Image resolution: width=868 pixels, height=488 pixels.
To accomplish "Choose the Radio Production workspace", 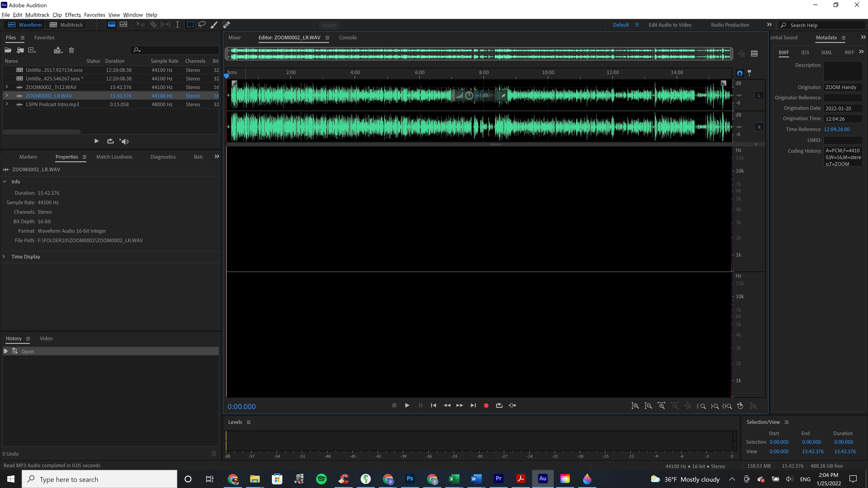I will click(x=730, y=25).
